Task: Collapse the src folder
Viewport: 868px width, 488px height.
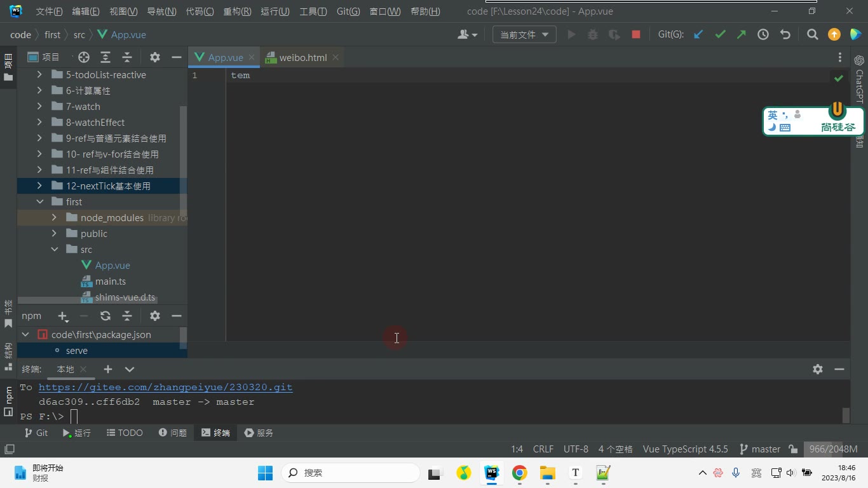Action: (54, 249)
